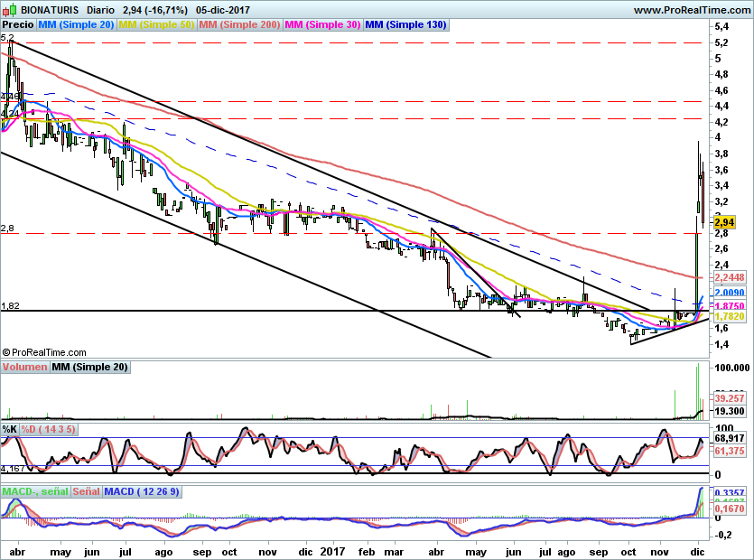Click the Diario timeframe label
This screenshot has height=560, width=754.
100,10
